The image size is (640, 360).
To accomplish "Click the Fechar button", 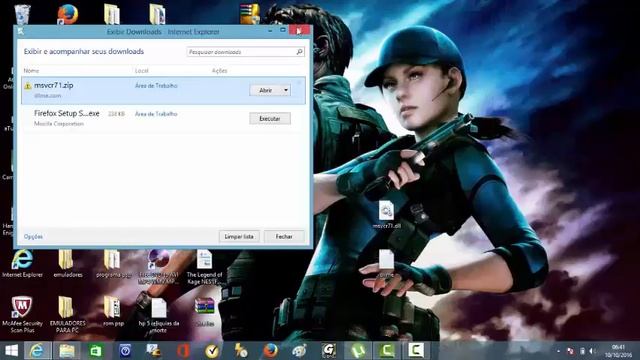I will pyautogui.click(x=284, y=236).
